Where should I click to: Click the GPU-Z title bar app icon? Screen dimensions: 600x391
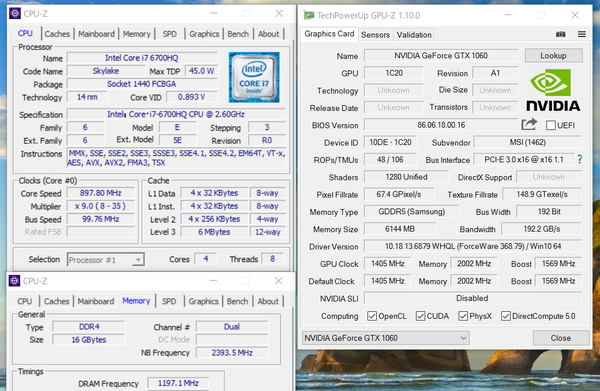(x=308, y=15)
